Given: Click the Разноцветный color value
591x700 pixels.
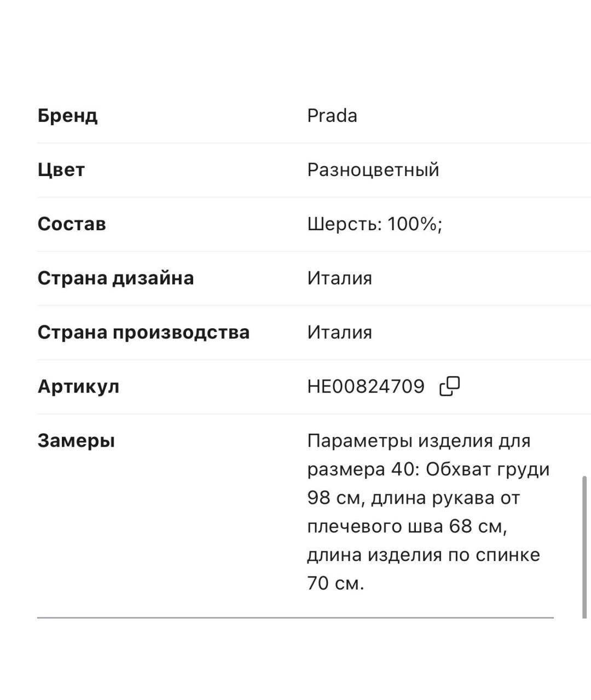Looking at the screenshot, I should click(373, 170).
